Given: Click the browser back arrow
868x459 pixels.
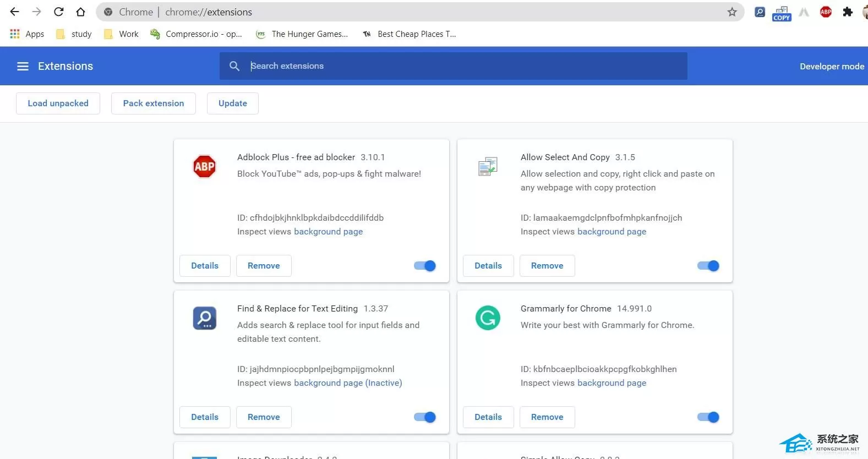Looking at the screenshot, I should [x=14, y=12].
